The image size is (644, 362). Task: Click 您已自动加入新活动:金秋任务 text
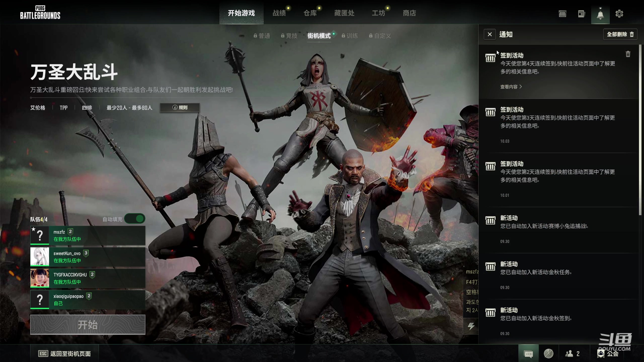click(x=536, y=272)
